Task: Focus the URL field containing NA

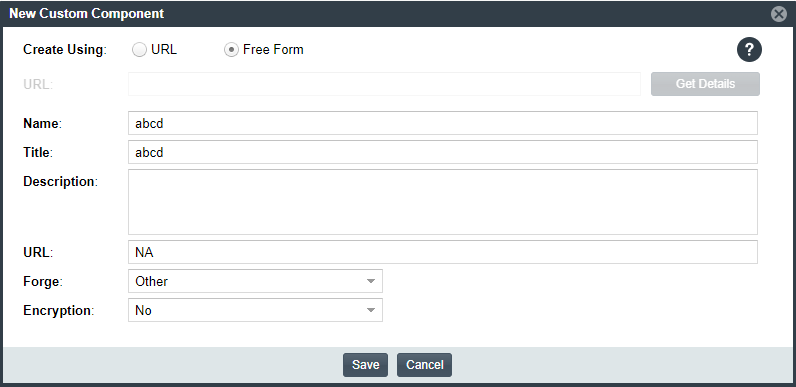Action: [x=443, y=252]
